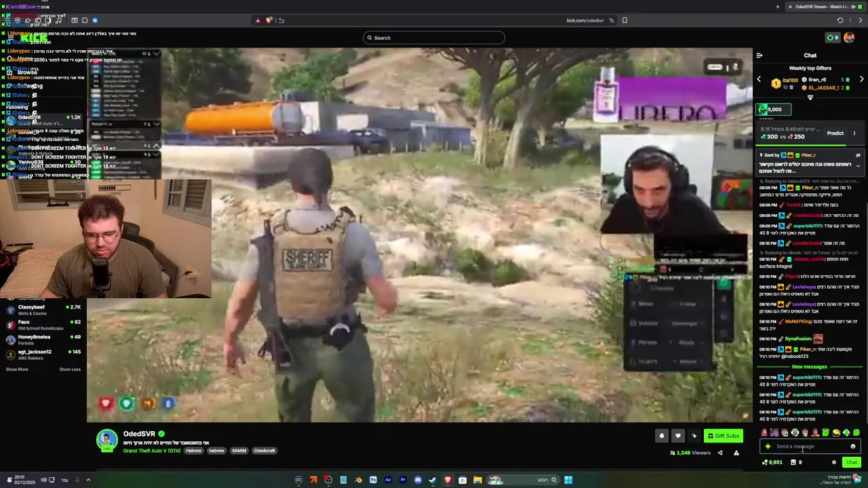The width and height of the screenshot is (868, 488).
Task: Click Show Less in sidebar
Action: (x=70, y=369)
